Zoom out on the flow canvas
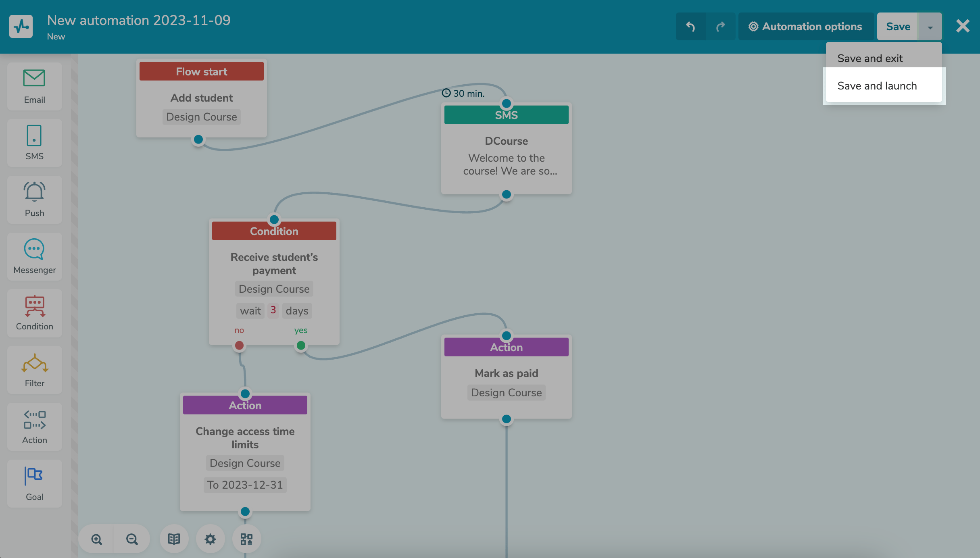 coord(132,539)
